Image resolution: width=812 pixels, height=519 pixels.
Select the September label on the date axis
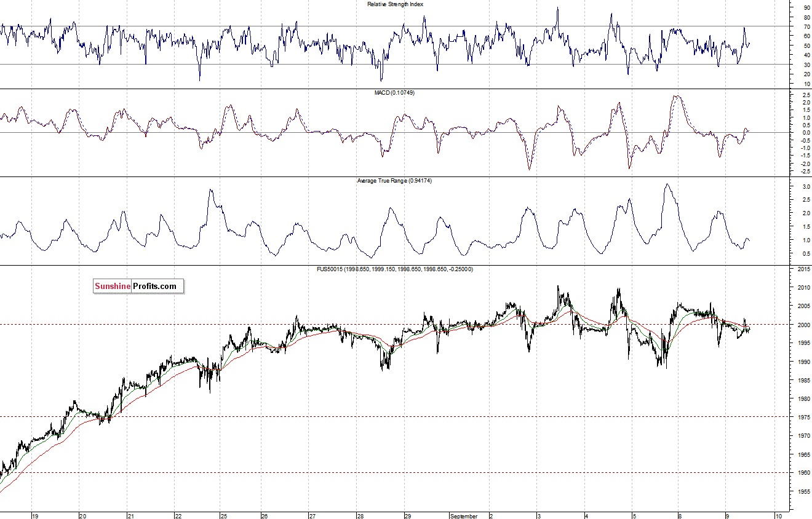coord(464,516)
